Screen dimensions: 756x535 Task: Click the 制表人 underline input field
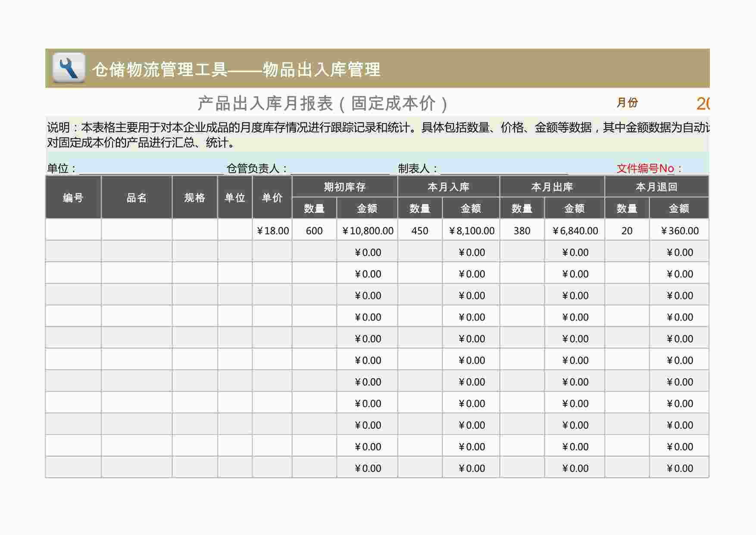click(x=504, y=168)
